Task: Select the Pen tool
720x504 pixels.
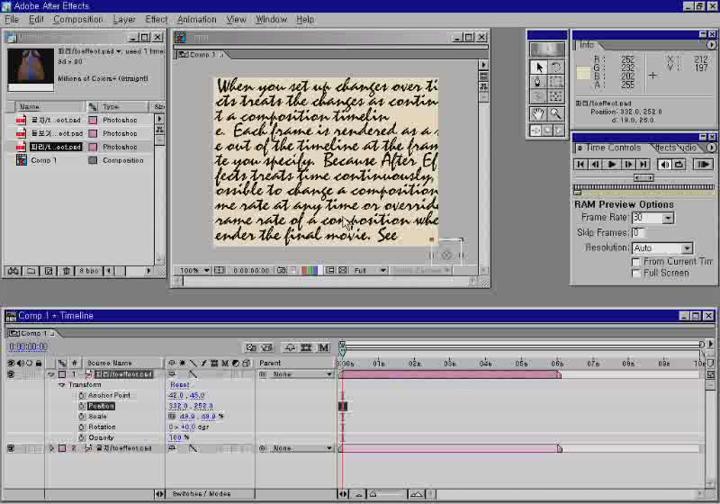Action: tap(539, 82)
